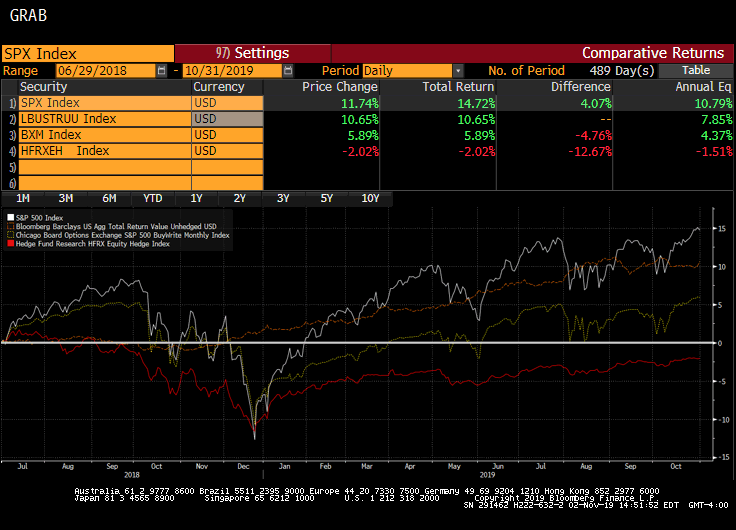This screenshot has height=530, width=736.
Task: Expand the Period Daily dropdown arrow
Action: click(x=459, y=71)
